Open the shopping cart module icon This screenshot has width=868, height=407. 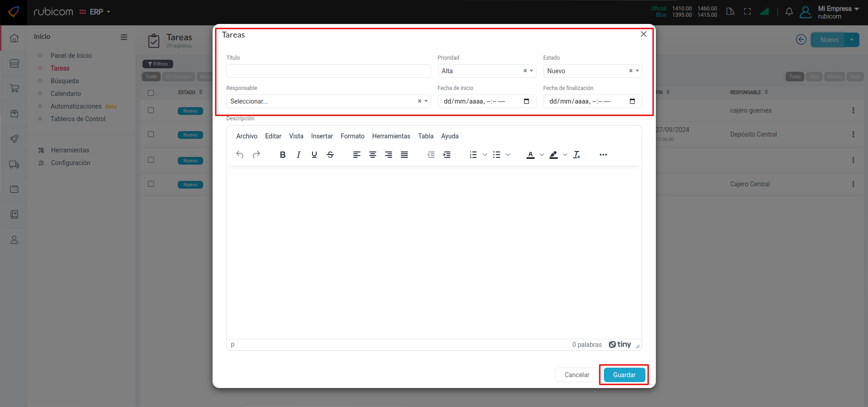14,88
